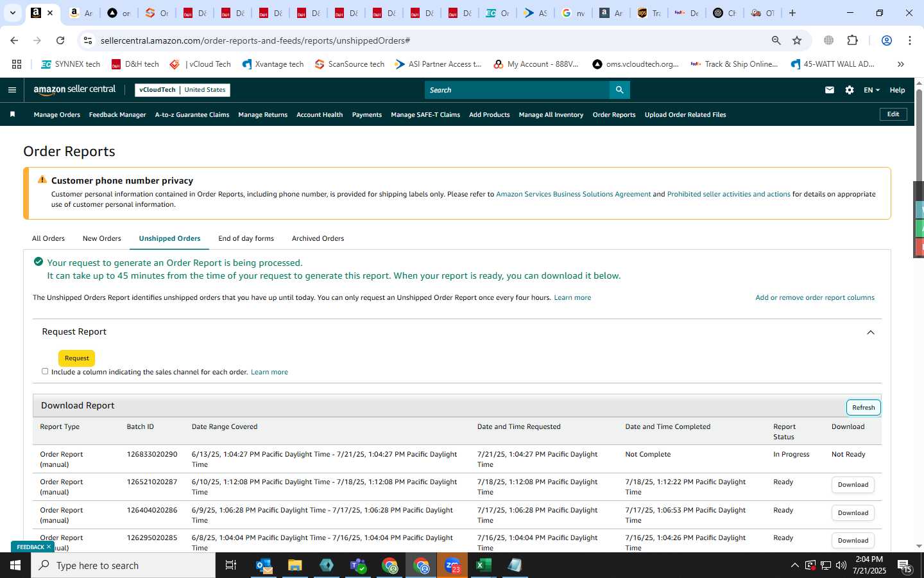The width and height of the screenshot is (924, 578).
Task: Open the EN language dropdown
Action: [x=871, y=90]
